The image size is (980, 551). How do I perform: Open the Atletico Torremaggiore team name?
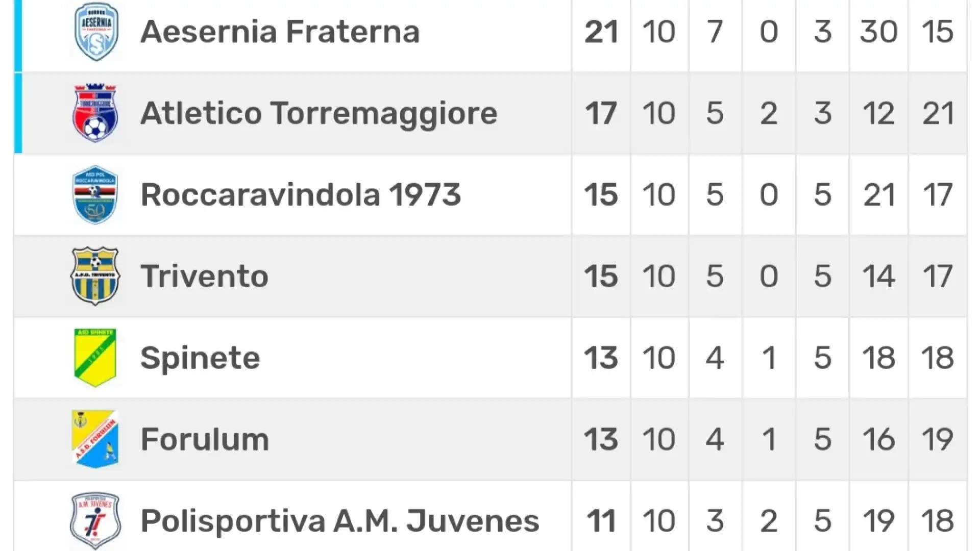319,113
